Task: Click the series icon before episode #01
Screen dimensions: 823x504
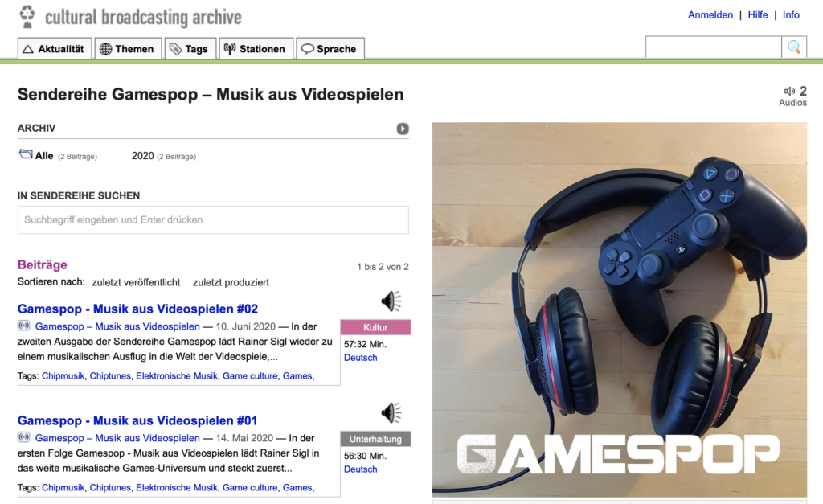Action: coord(23,436)
